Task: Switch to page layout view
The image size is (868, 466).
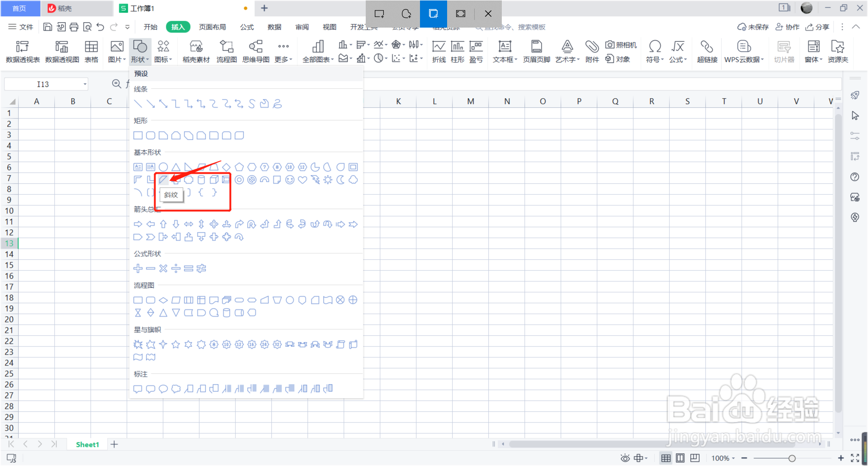Action: coord(680,458)
